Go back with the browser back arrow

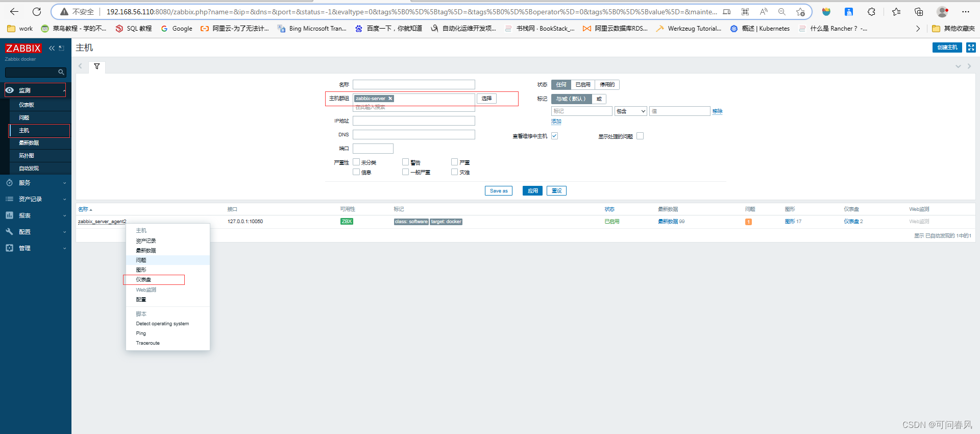[x=14, y=11]
